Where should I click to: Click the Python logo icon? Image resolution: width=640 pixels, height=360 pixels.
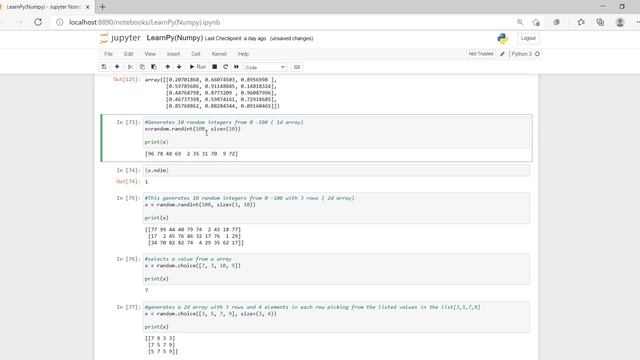[x=502, y=38]
